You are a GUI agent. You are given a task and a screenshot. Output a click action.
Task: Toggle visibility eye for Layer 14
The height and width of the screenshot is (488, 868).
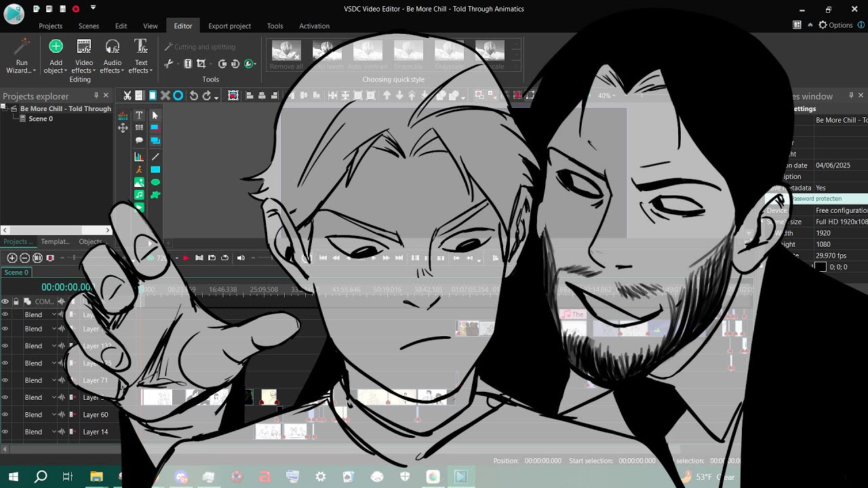[x=5, y=432]
